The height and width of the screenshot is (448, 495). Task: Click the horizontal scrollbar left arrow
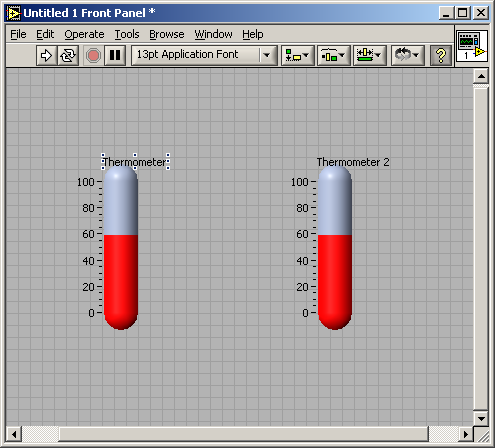click(x=14, y=434)
